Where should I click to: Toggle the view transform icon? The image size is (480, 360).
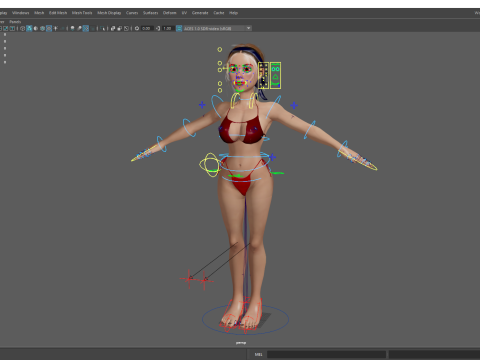(x=179, y=29)
